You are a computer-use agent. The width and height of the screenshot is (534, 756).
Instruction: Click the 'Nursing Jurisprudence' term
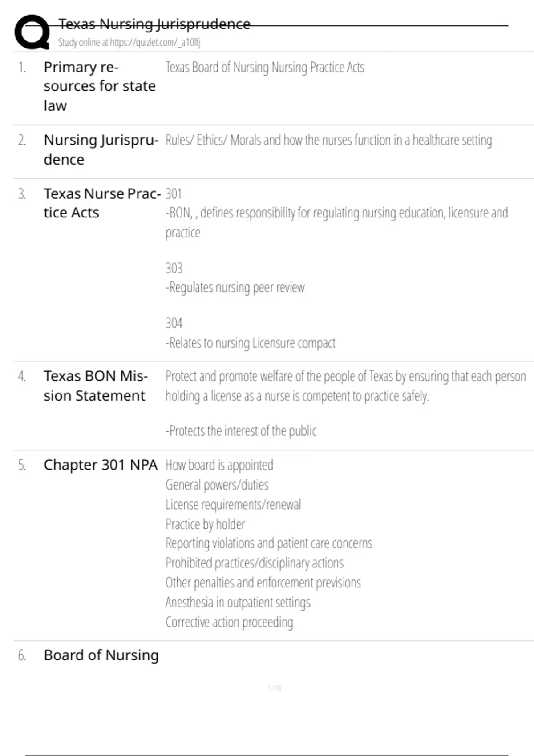click(101, 149)
